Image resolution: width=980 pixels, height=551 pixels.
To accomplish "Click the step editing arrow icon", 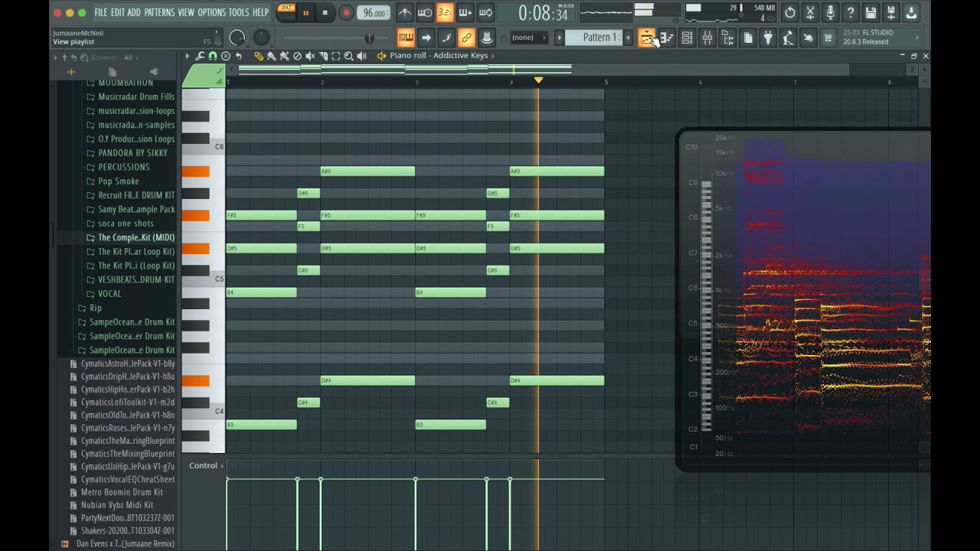I will pos(426,37).
